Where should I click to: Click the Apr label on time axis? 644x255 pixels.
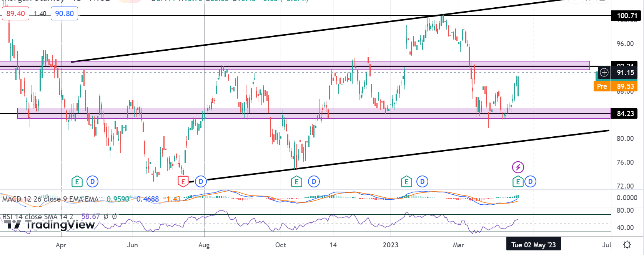[x=61, y=245]
